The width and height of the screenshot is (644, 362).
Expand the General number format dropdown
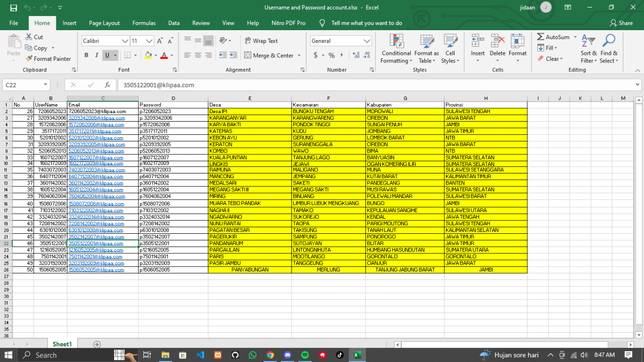pyautogui.click(x=366, y=41)
